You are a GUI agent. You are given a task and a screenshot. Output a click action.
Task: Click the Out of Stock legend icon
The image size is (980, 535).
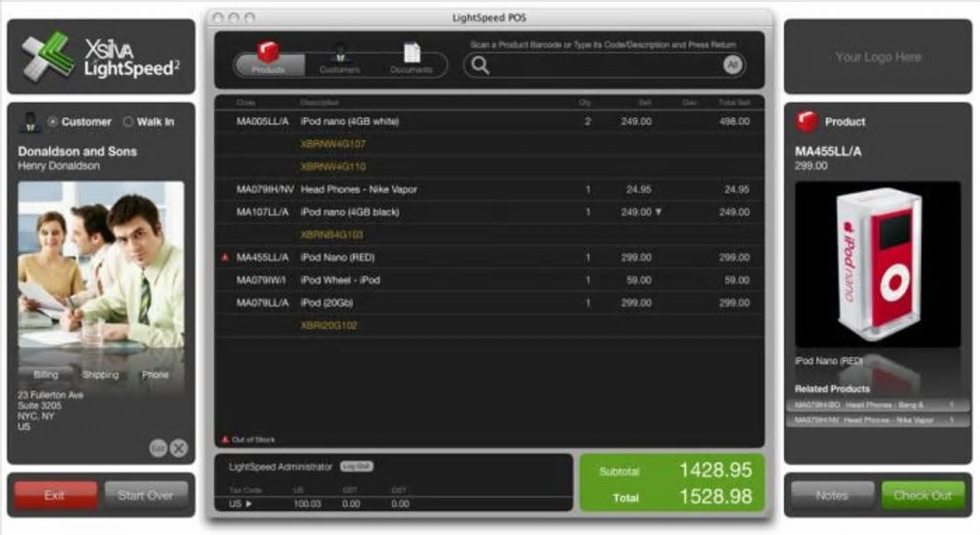(225, 439)
